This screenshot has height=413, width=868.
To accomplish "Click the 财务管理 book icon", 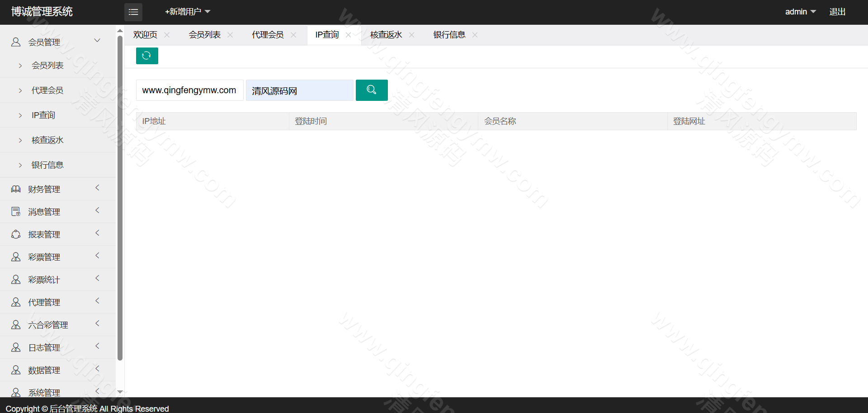I will coord(16,189).
